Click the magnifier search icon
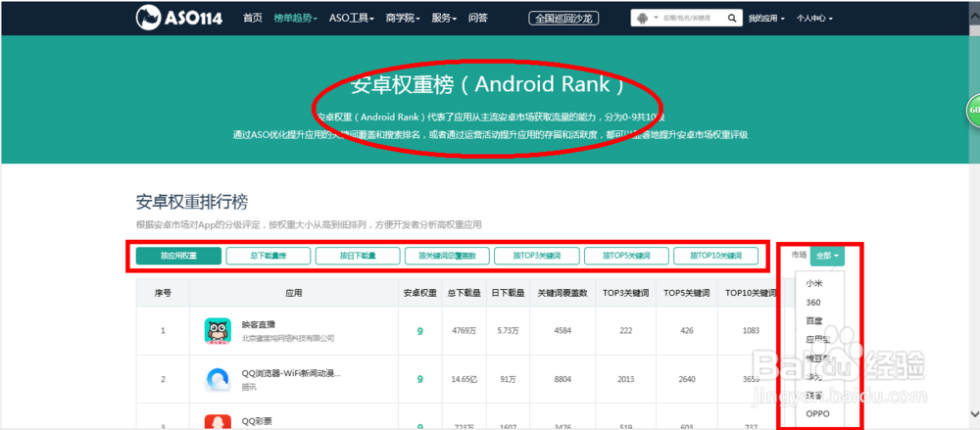Image resolution: width=980 pixels, height=430 pixels. tap(732, 19)
